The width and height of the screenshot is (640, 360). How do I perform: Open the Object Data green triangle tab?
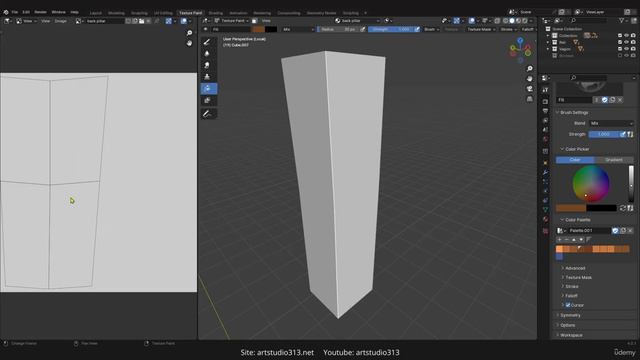coord(545,209)
